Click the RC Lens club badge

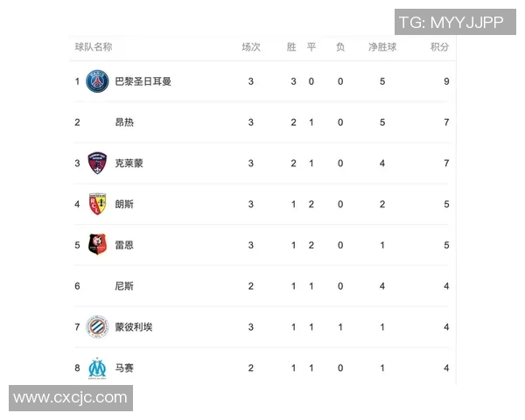point(97,204)
